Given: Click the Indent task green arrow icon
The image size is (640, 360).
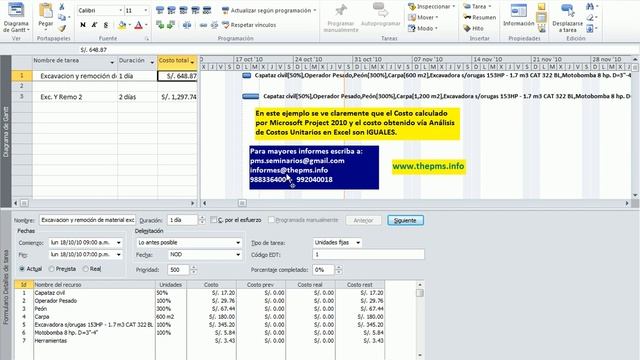Looking at the screenshot, I should click(x=171, y=25).
